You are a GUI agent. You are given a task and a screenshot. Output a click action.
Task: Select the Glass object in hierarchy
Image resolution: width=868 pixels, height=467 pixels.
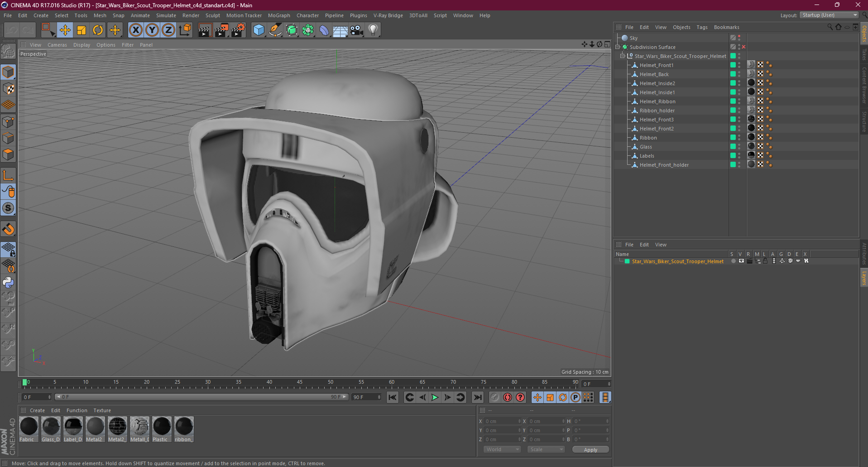point(646,147)
